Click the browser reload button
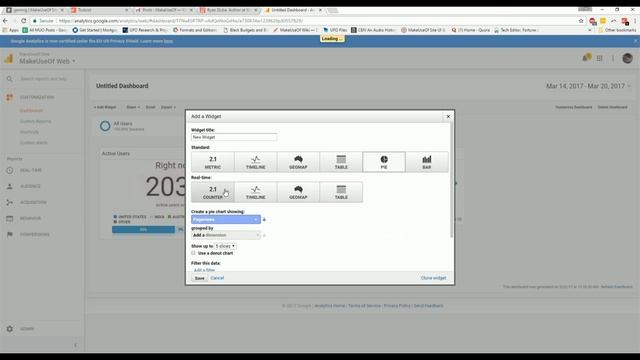The height and width of the screenshot is (360, 640). click(24, 21)
